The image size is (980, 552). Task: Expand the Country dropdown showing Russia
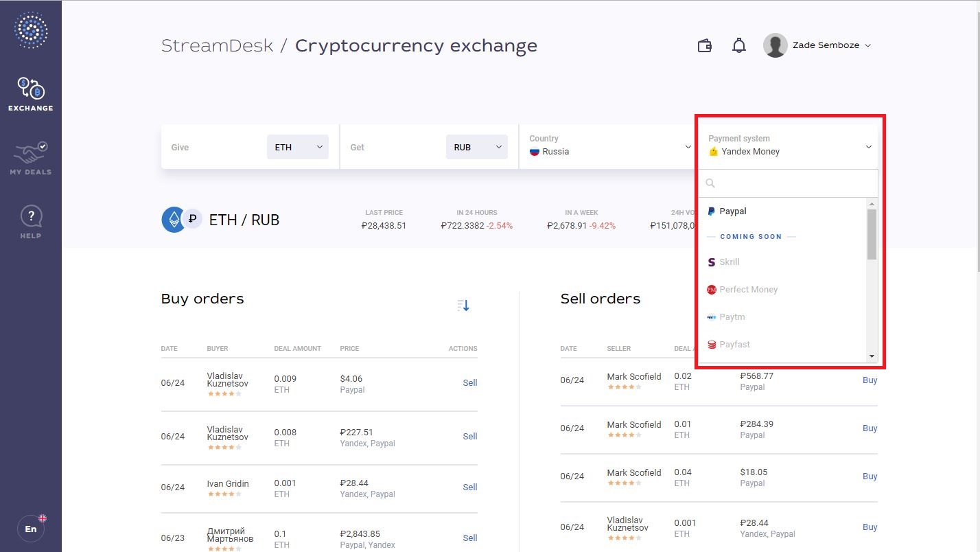point(609,146)
